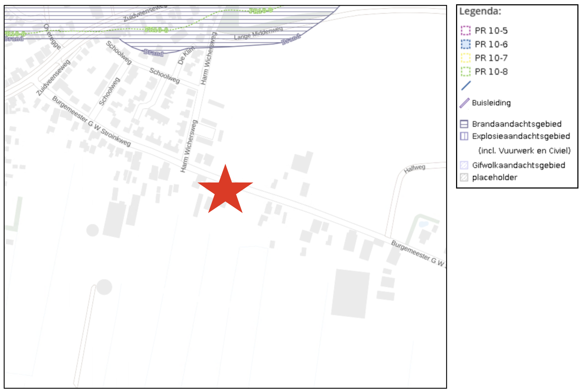The image size is (582, 392).
Task: Click the 'Legenda:' heading
Action: coord(480,11)
